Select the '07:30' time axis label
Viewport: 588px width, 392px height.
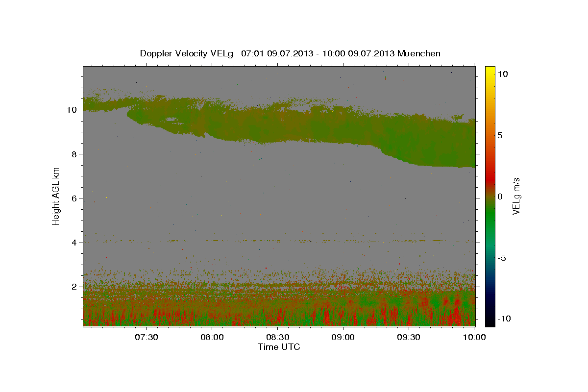[x=147, y=337]
